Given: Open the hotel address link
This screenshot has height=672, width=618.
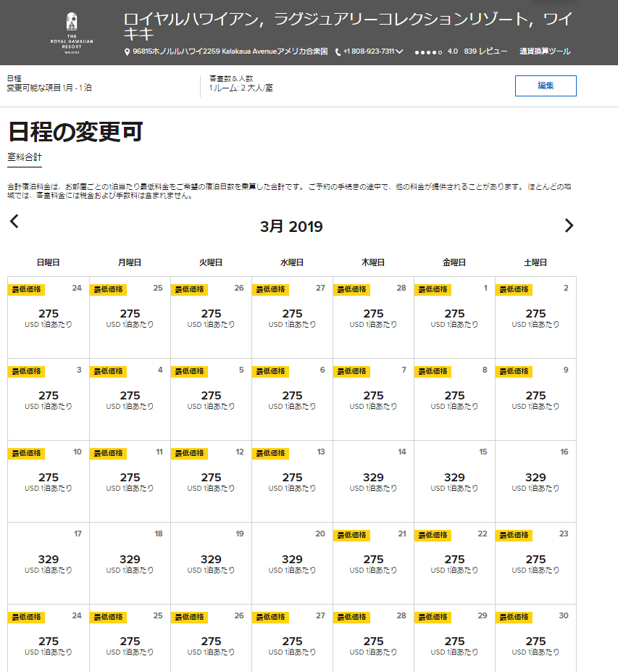Looking at the screenshot, I should coord(230,51).
